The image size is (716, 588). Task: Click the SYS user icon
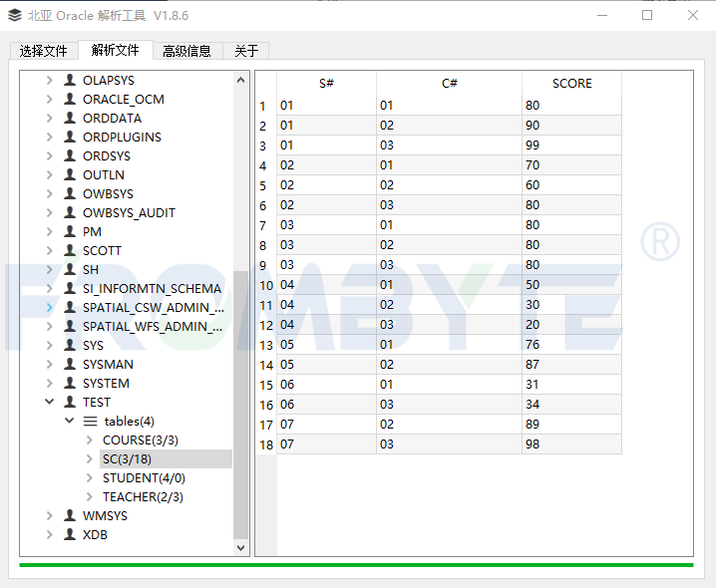[70, 345]
